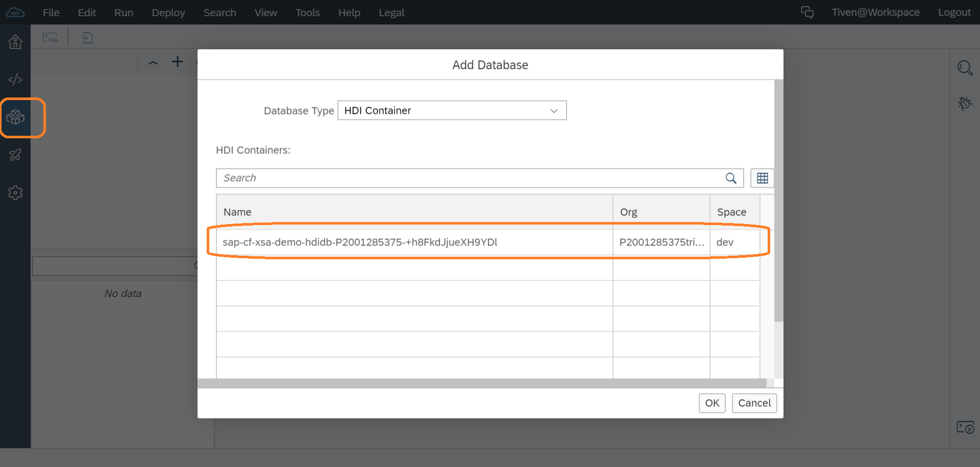Open the Home perspective icon in sidebar

[15, 42]
